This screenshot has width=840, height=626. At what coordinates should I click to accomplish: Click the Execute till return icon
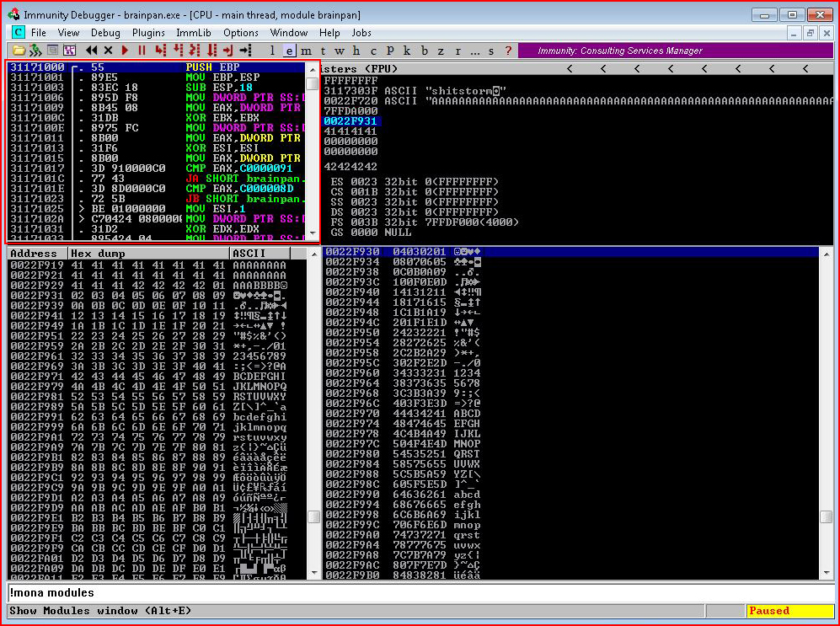pyautogui.click(x=229, y=51)
